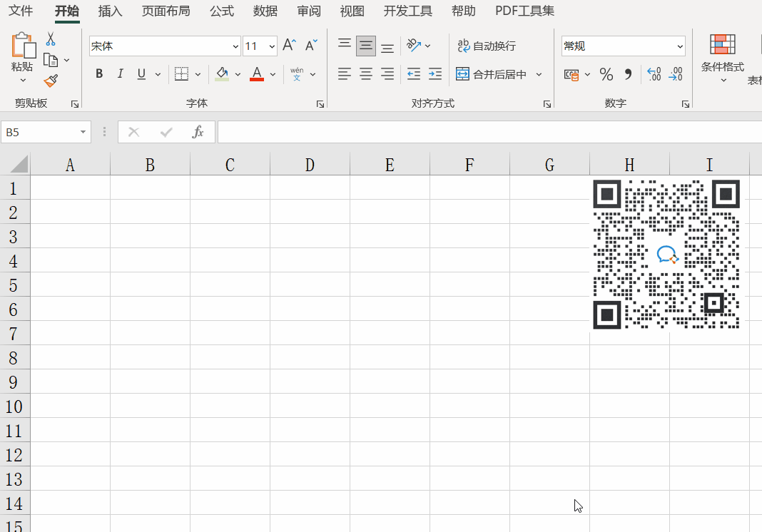The image size is (762, 532).
Task: Switch to the 页面布局 tab
Action: point(166,11)
